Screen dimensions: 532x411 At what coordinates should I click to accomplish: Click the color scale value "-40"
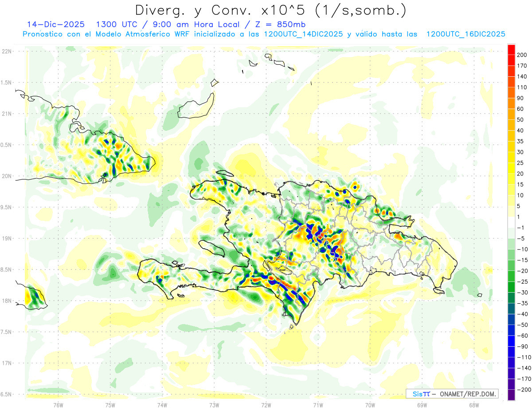524,314
